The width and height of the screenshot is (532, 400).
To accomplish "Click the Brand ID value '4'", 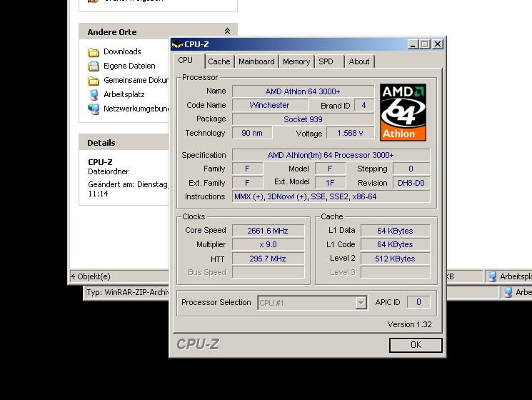I will [363, 105].
